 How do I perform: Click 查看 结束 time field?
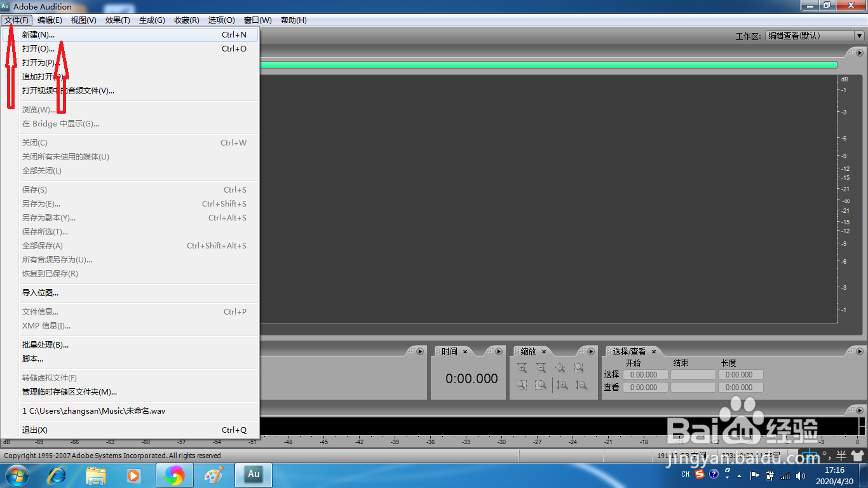point(693,387)
